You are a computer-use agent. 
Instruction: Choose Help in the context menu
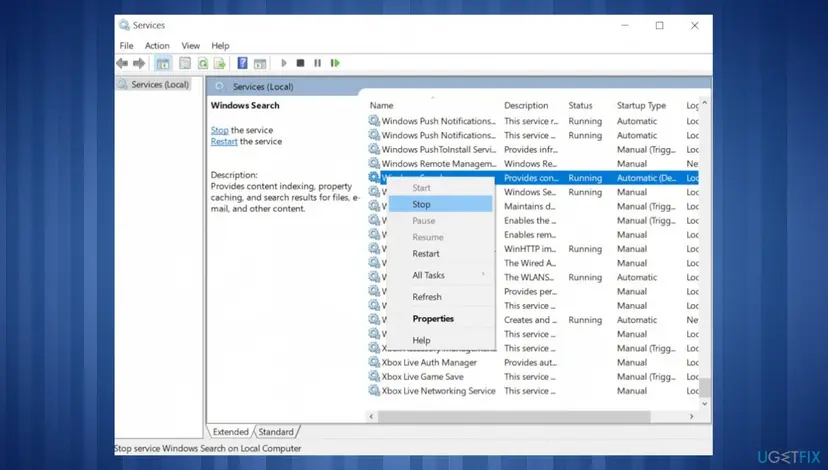[x=440, y=340]
